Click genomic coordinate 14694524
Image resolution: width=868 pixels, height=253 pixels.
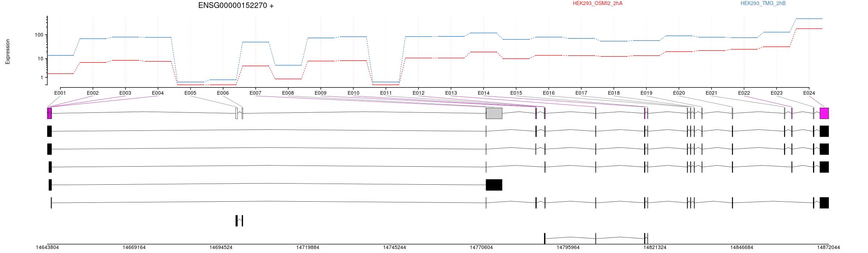pyautogui.click(x=221, y=248)
